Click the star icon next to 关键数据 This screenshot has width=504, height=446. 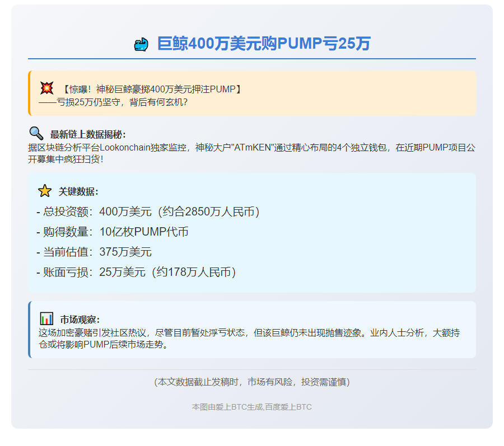click(x=45, y=191)
